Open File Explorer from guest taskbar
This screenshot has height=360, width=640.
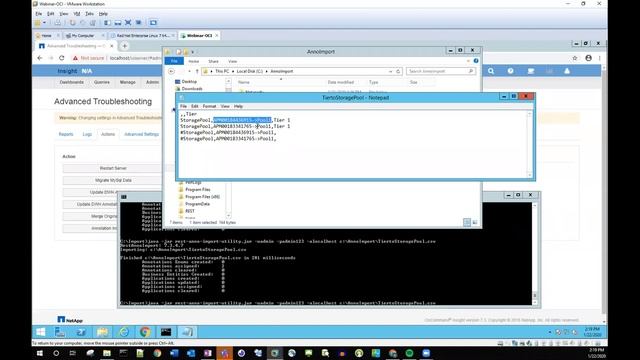point(102,332)
